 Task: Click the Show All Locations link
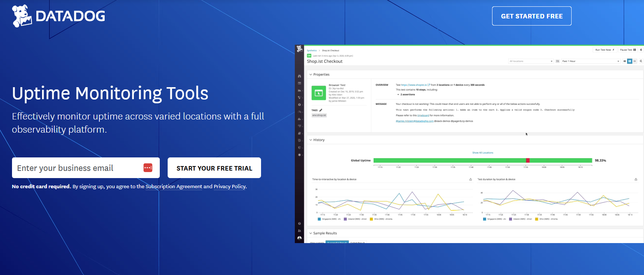tap(483, 153)
